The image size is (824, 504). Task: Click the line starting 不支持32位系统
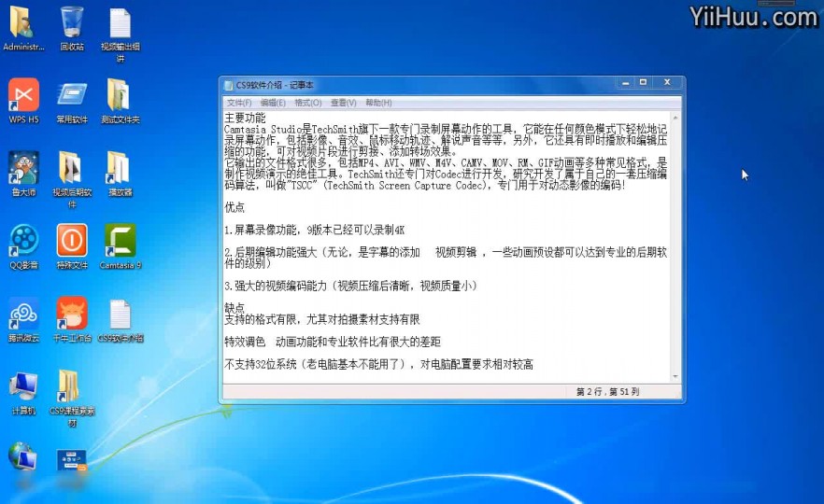[x=379, y=364]
